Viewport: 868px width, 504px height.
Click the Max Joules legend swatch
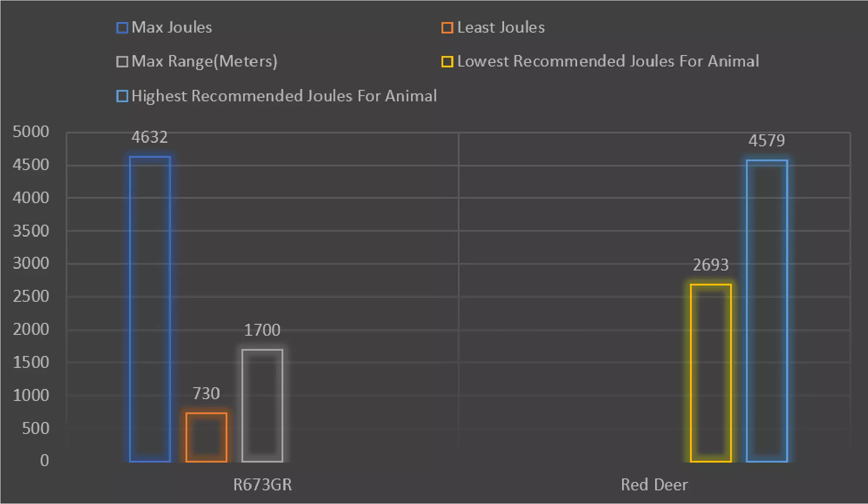122,28
